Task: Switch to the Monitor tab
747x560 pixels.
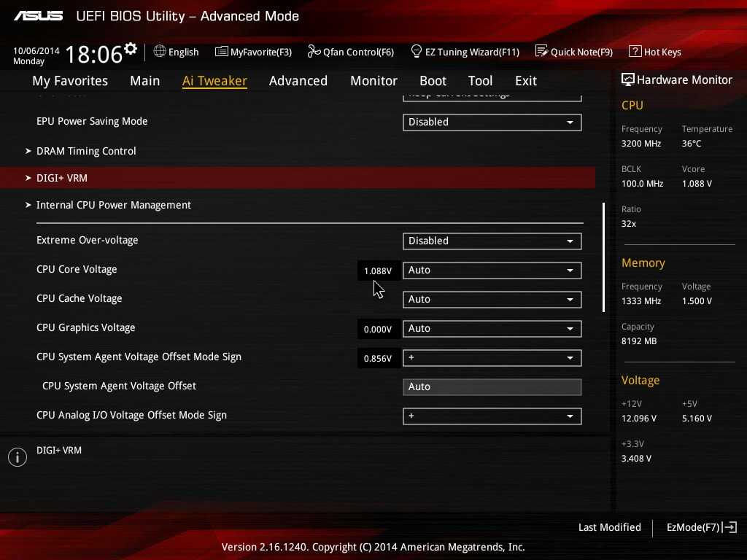Action: 373,81
